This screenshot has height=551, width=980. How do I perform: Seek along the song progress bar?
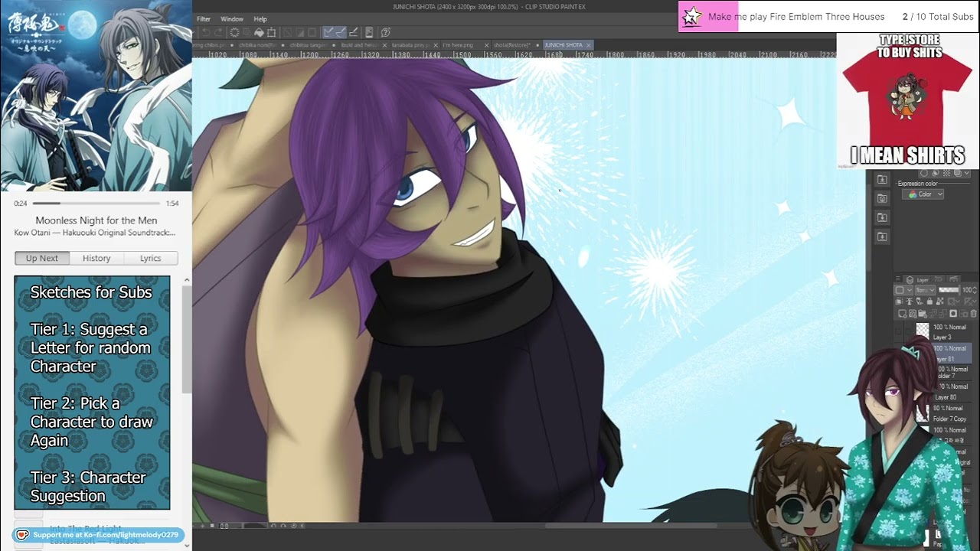point(96,204)
